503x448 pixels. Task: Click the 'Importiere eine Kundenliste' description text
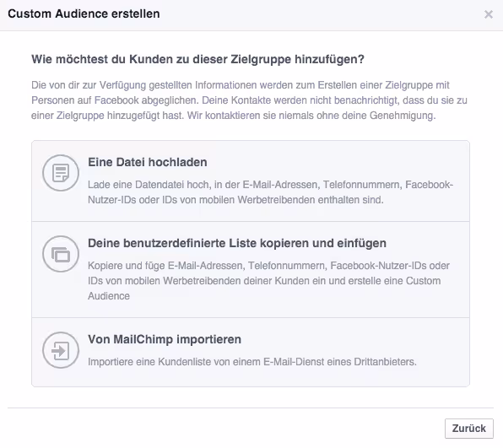click(x=252, y=362)
